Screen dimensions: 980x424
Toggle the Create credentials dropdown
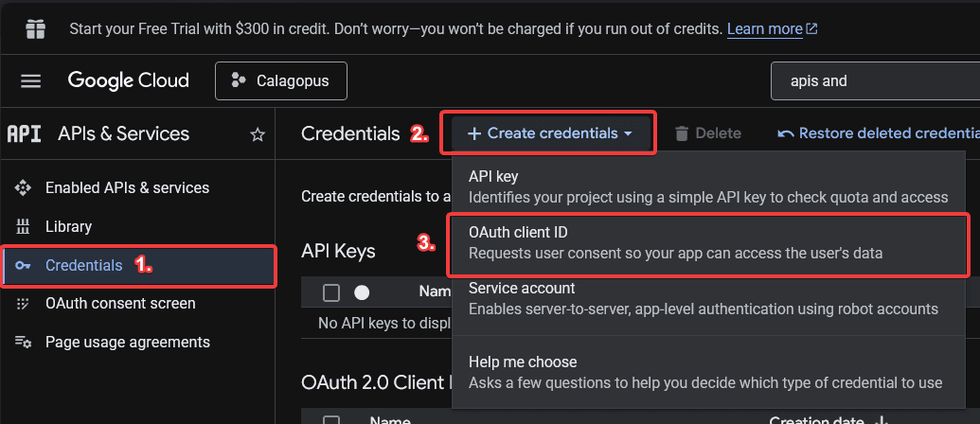point(551,133)
